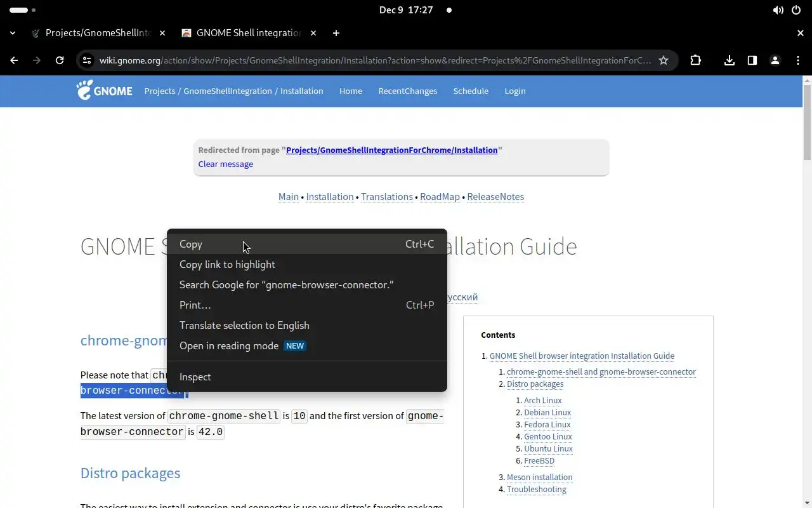Image resolution: width=812 pixels, height=508 pixels.
Task: Jump to Gentoo Linux contents entry
Action: pos(548,436)
